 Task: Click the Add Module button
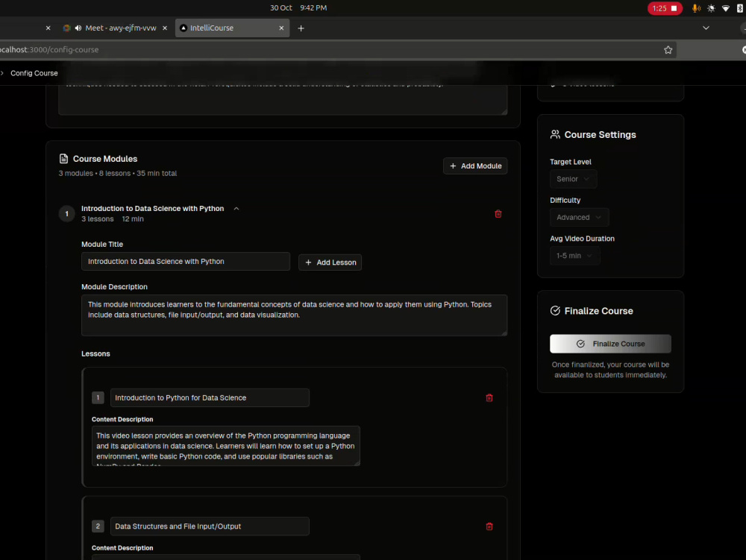pyautogui.click(x=475, y=166)
